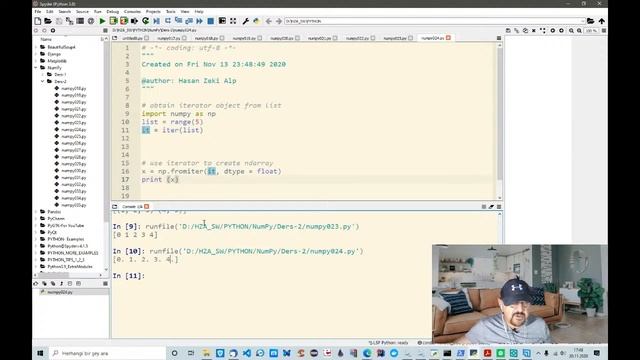Open Visual Studio Code from the taskbar
The width and height of the screenshot is (640, 360).
247,353
